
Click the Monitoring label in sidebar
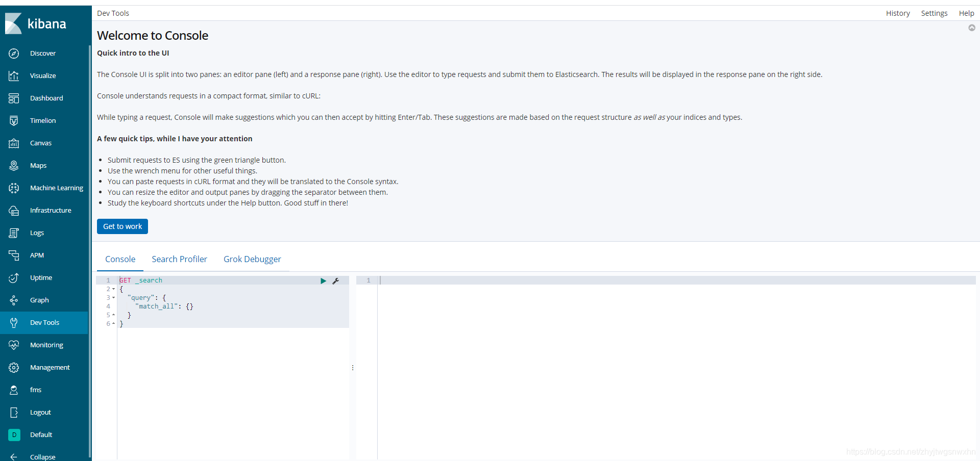(46, 345)
